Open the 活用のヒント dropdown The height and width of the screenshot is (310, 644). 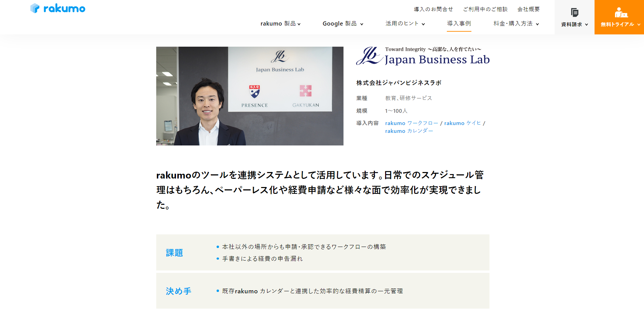[405, 24]
